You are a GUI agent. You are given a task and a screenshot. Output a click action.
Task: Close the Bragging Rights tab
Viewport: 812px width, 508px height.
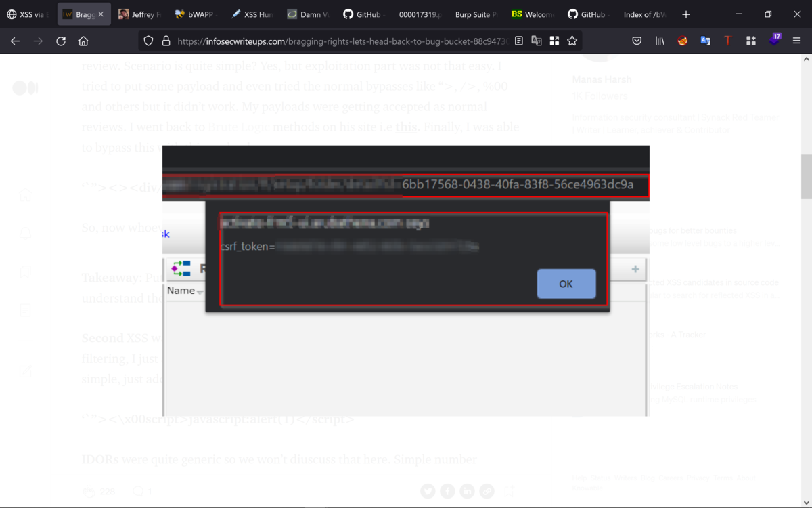click(x=101, y=14)
